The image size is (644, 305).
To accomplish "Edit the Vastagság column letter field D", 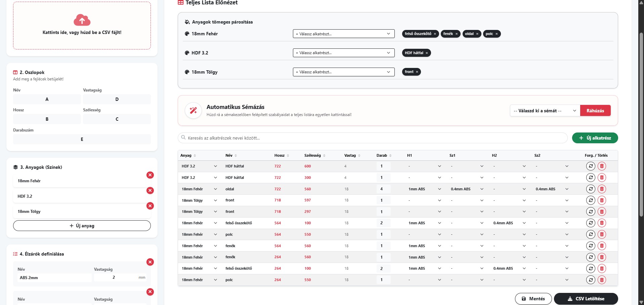I will [117, 99].
